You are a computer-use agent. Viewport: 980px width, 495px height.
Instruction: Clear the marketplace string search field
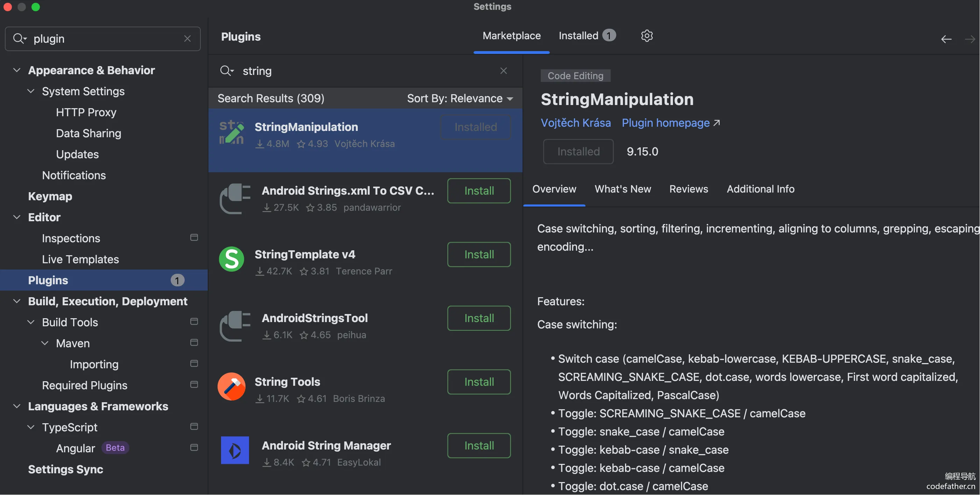point(503,71)
